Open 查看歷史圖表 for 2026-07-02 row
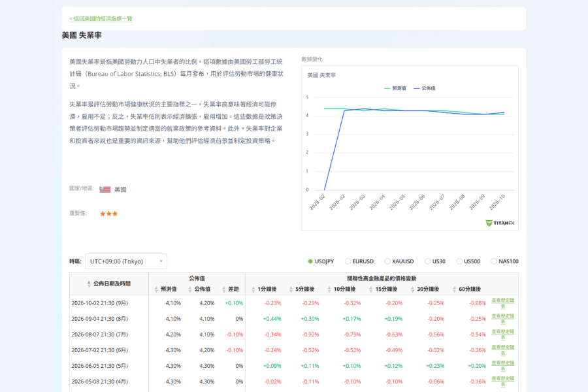588x392 pixels. [x=503, y=350]
